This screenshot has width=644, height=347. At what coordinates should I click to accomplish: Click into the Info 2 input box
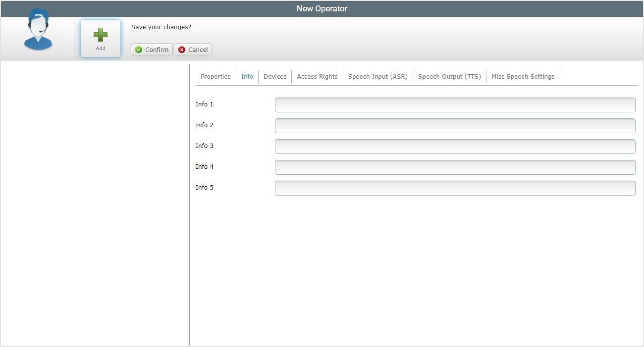click(x=455, y=126)
